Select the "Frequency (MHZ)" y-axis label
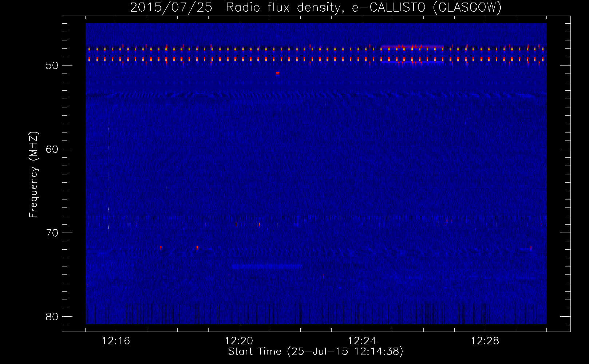The height and width of the screenshot is (364, 589). click(x=33, y=175)
